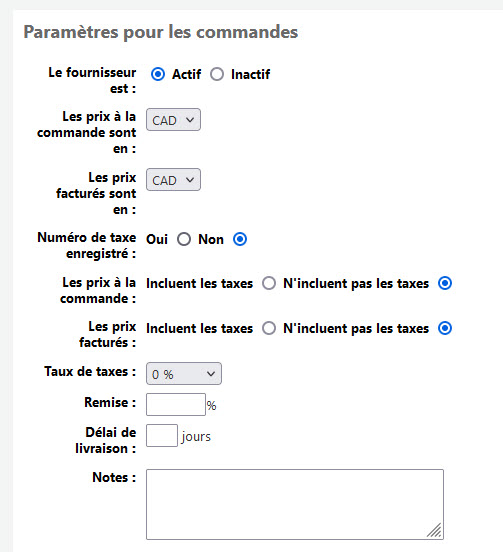Set the fournisseur to Inactif

click(x=217, y=74)
